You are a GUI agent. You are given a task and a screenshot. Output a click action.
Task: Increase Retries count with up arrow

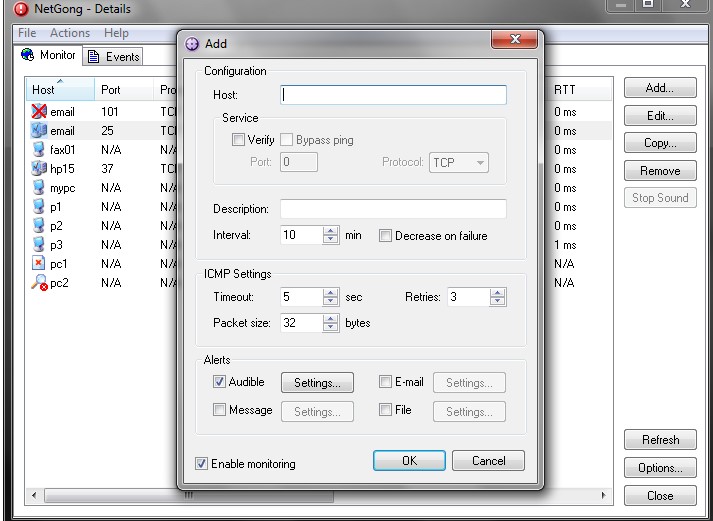(498, 293)
